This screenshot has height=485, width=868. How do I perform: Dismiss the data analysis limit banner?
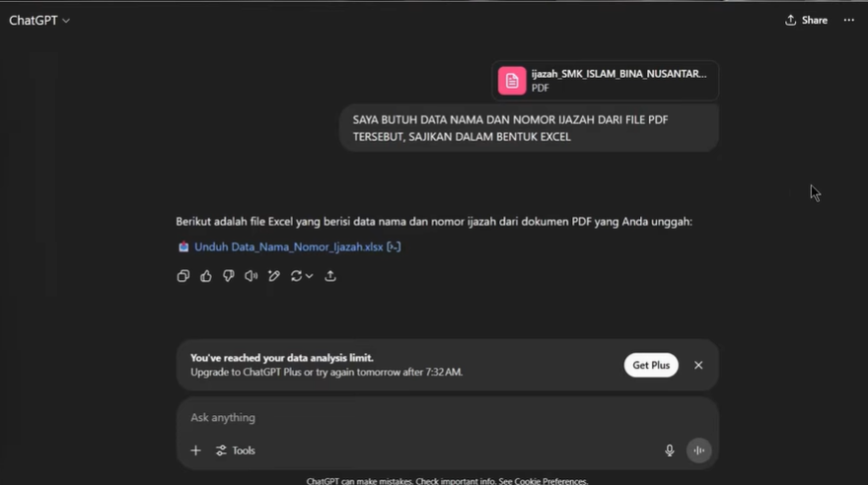[x=698, y=366]
